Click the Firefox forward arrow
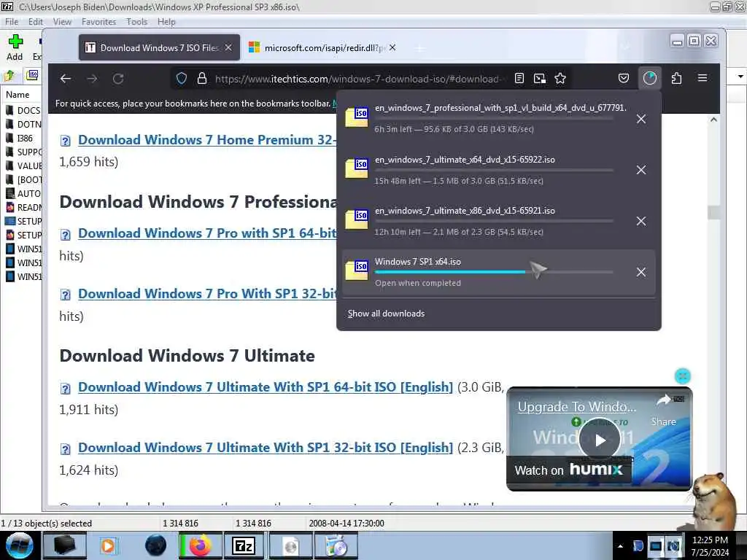Image resolution: width=747 pixels, height=560 pixels. (x=92, y=79)
